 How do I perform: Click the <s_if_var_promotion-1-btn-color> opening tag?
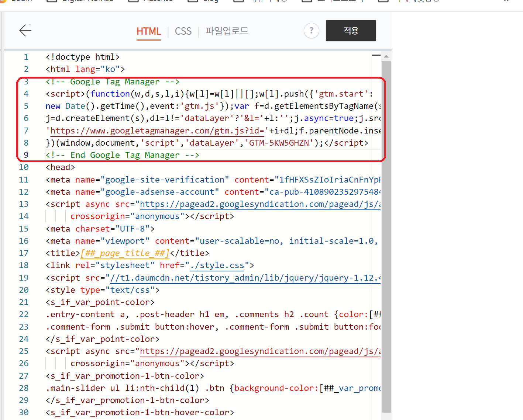click(125, 376)
